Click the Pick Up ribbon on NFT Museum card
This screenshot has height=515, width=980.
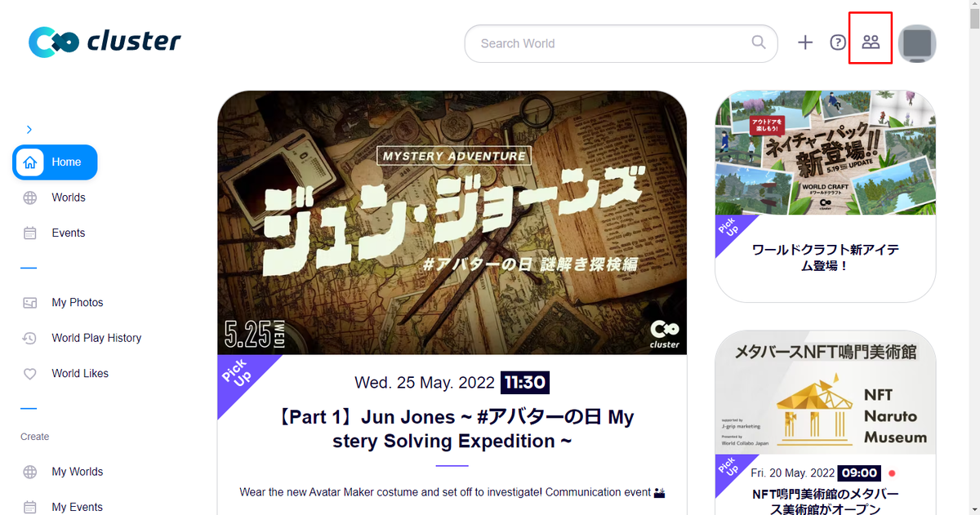(x=730, y=469)
